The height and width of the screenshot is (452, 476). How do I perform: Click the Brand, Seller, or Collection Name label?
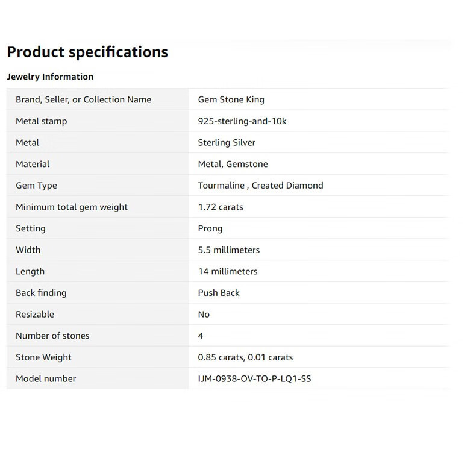point(83,99)
